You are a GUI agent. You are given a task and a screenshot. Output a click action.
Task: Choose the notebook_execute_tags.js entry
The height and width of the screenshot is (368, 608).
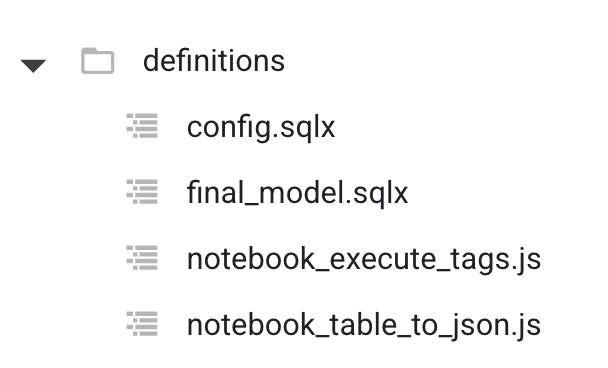364,259
